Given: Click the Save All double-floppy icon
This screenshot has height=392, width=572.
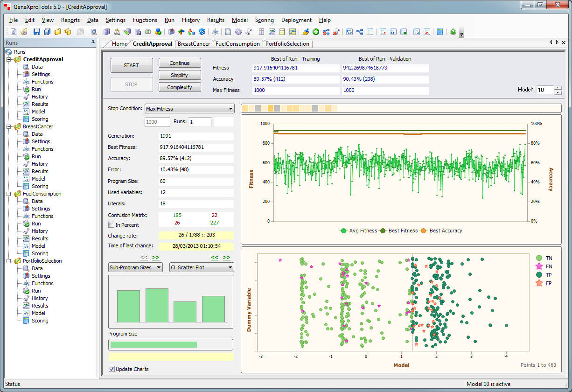Looking at the screenshot, I should click(47, 32).
